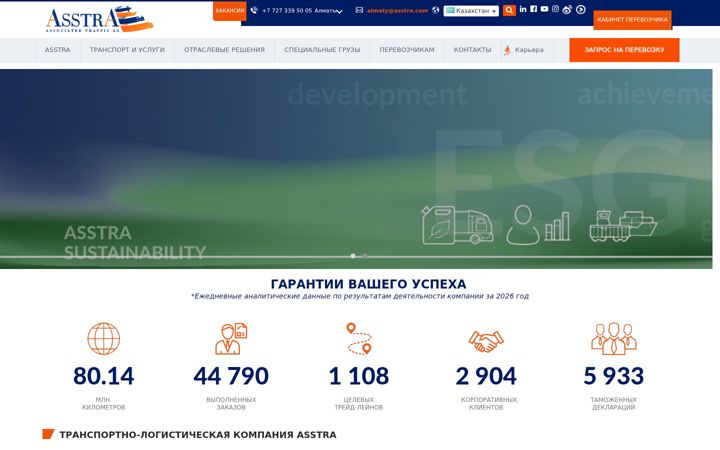Viewport: 720px width, 450px height.
Task: Click the email envelope icon
Action: coord(359,10)
